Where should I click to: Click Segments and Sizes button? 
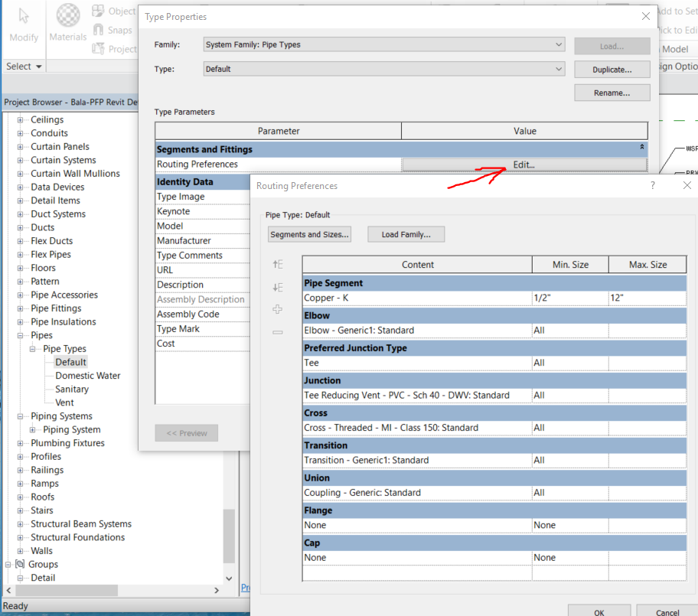tap(309, 234)
